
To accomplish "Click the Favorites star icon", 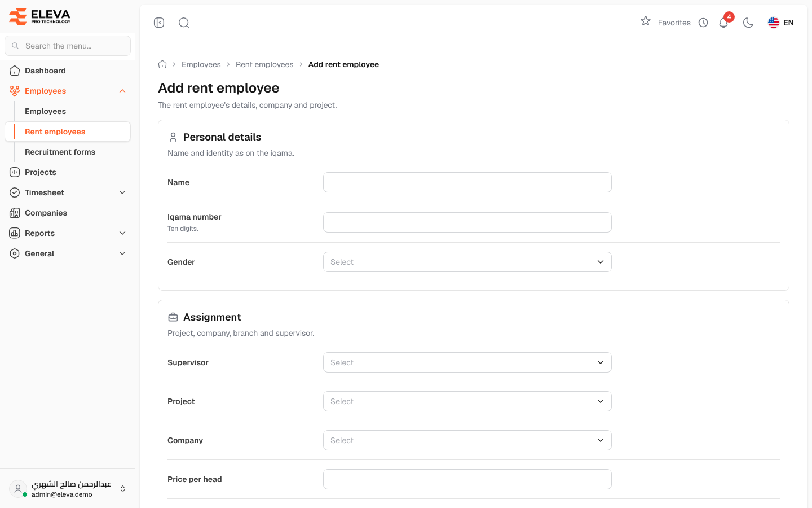I will point(646,21).
